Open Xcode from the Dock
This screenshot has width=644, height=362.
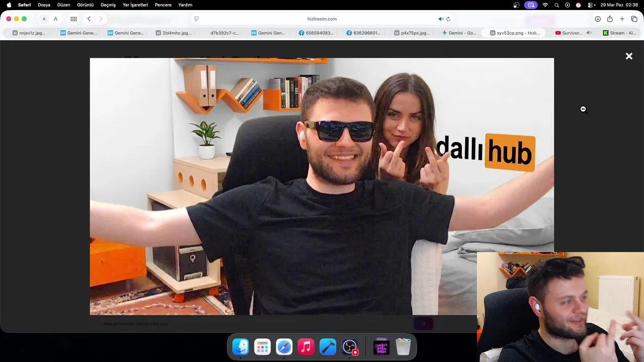point(328,346)
